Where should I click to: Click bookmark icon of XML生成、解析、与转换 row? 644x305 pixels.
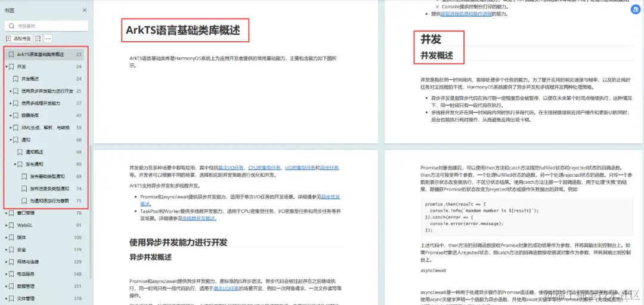coord(15,127)
